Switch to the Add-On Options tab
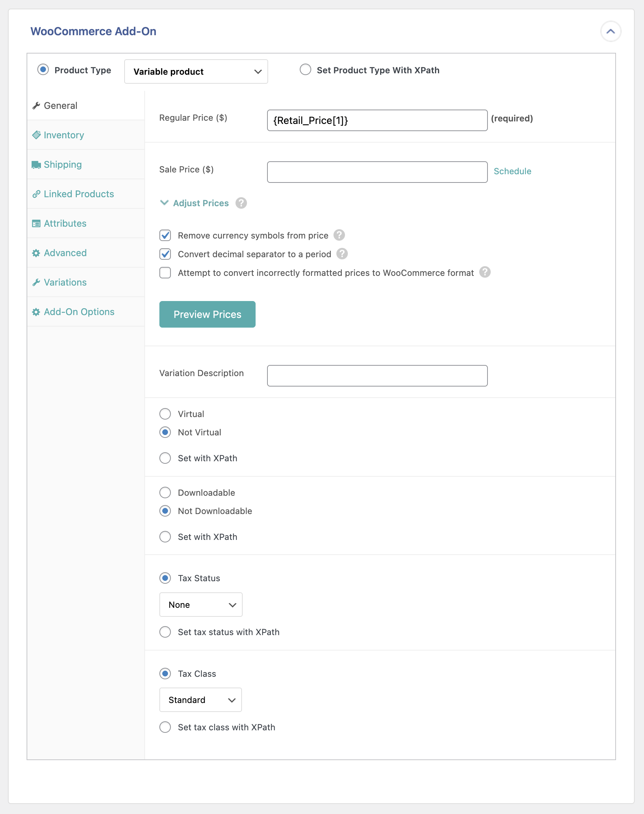Image resolution: width=644 pixels, height=814 pixels. pos(79,312)
